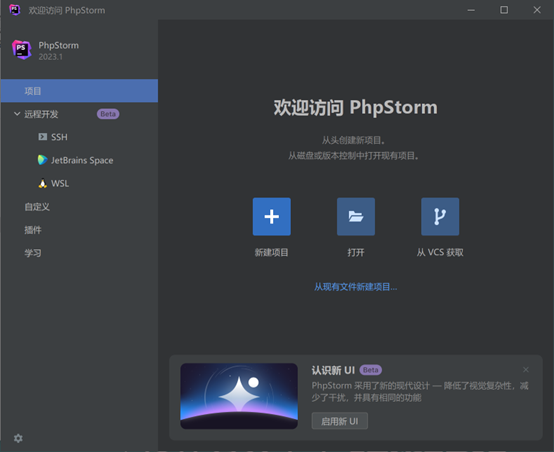Collapse the 远程开发 section chevron
This screenshot has height=452, width=554.
click(17, 114)
